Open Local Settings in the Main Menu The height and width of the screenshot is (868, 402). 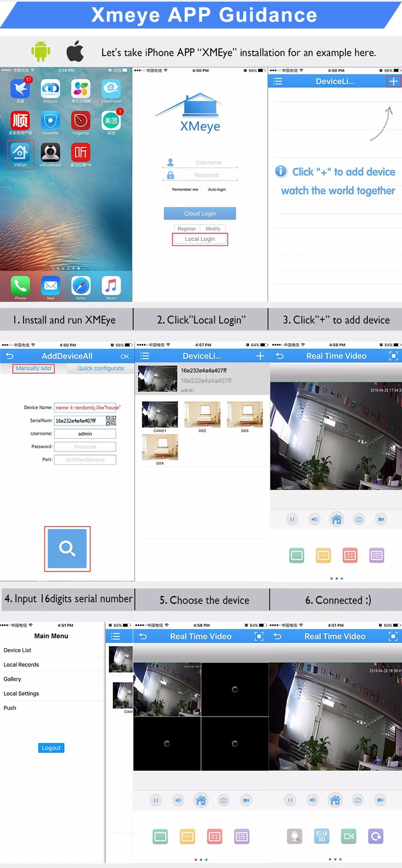52,694
